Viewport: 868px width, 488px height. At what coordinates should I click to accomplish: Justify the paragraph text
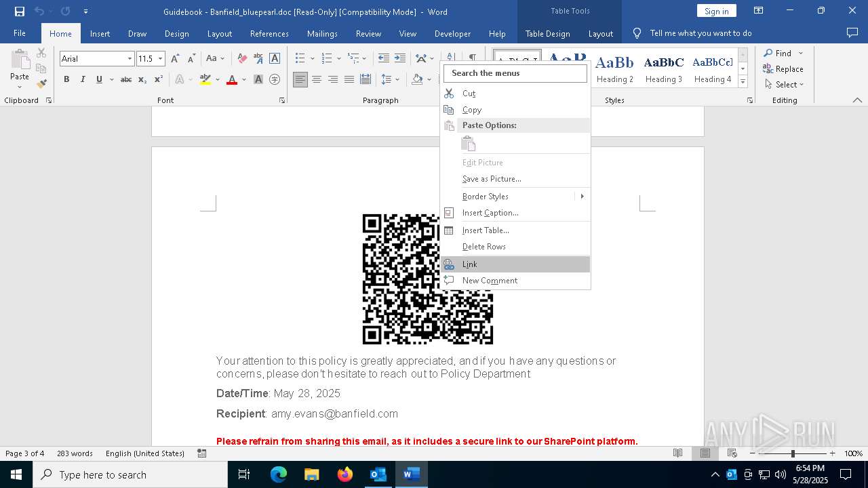click(349, 79)
